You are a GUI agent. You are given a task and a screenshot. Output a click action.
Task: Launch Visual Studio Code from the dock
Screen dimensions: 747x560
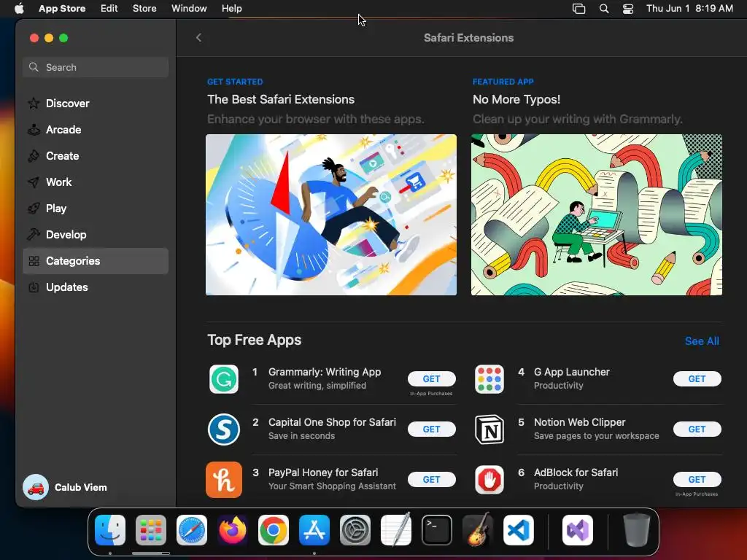click(x=519, y=530)
